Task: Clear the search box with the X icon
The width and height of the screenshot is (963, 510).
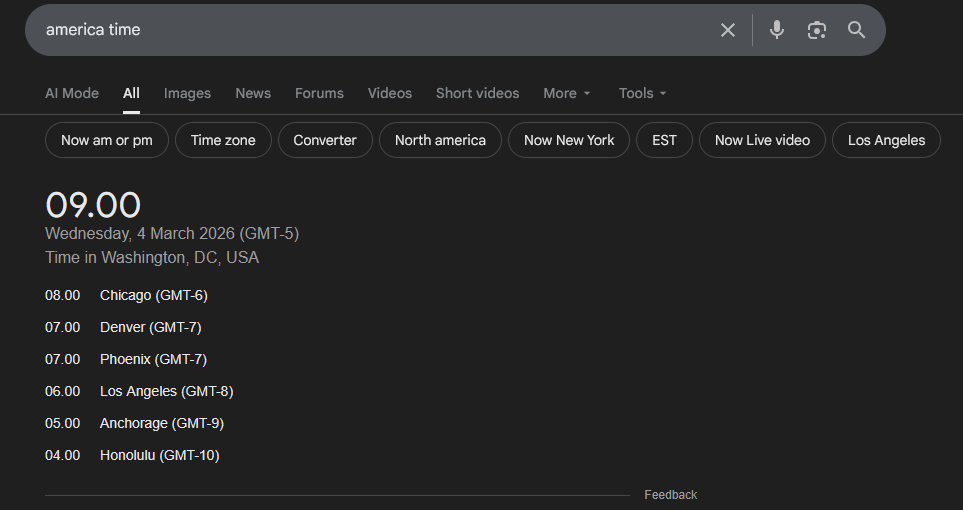Action: click(728, 30)
